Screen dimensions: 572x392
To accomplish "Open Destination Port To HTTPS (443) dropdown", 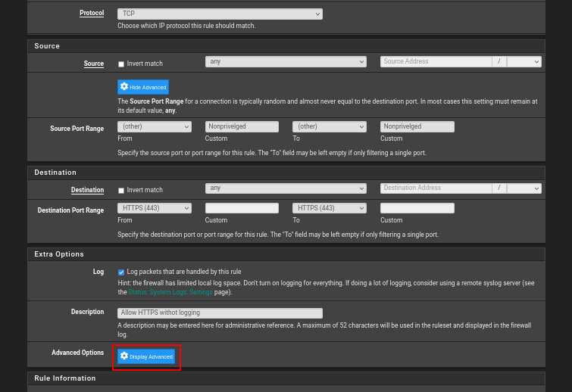I will coord(330,208).
